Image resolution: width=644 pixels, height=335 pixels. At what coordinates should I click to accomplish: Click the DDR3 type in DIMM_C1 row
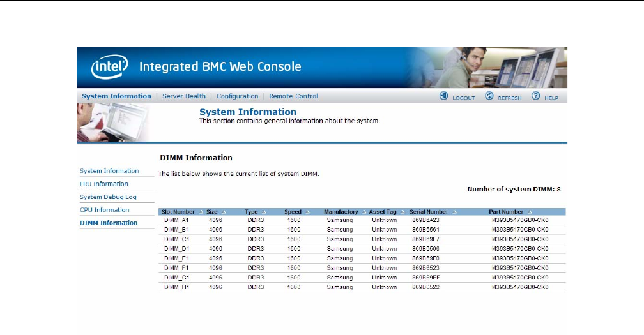coord(256,239)
